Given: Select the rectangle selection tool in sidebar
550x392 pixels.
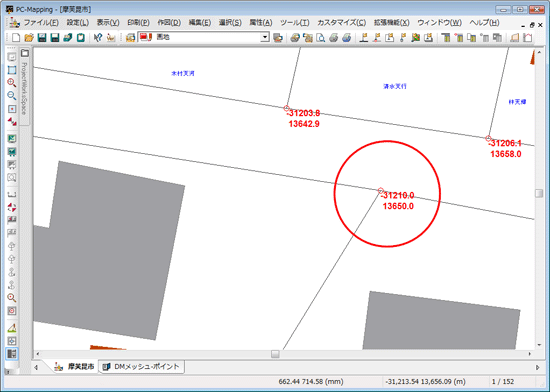Looking at the screenshot, I should click(12, 70).
